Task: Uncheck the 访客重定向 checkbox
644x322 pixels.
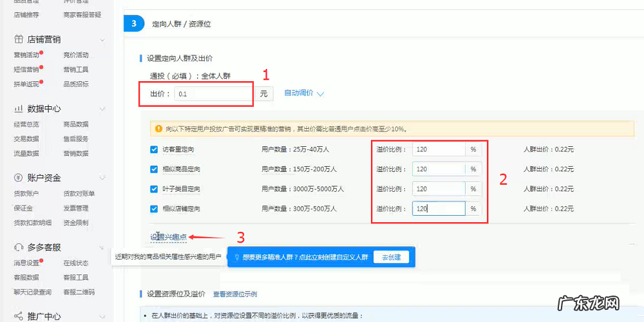Action: coord(154,149)
